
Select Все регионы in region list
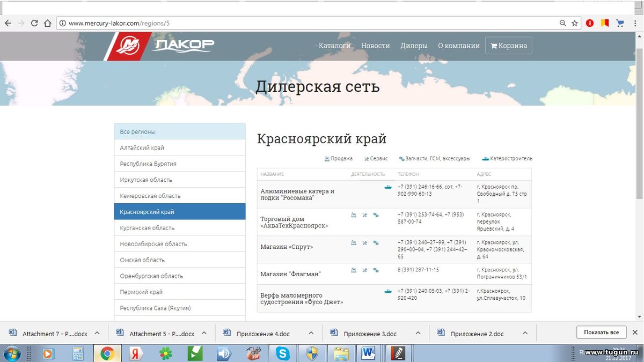[x=180, y=131]
